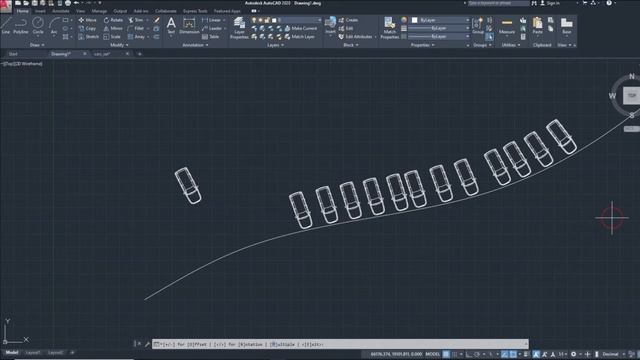Toggle polar tracking in status bar
Screen dimensions: 640x360
(x=477, y=354)
